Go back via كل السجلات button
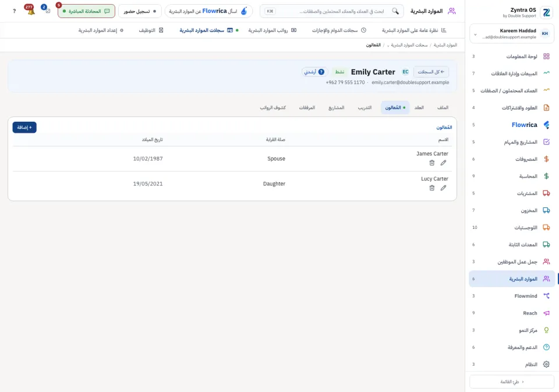 (x=431, y=72)
